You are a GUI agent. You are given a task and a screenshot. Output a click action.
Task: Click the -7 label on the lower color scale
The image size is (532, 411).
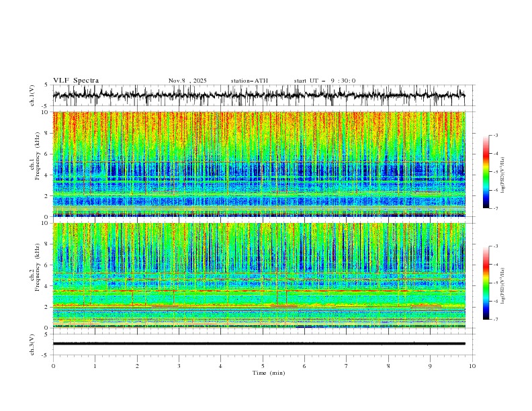496,320
